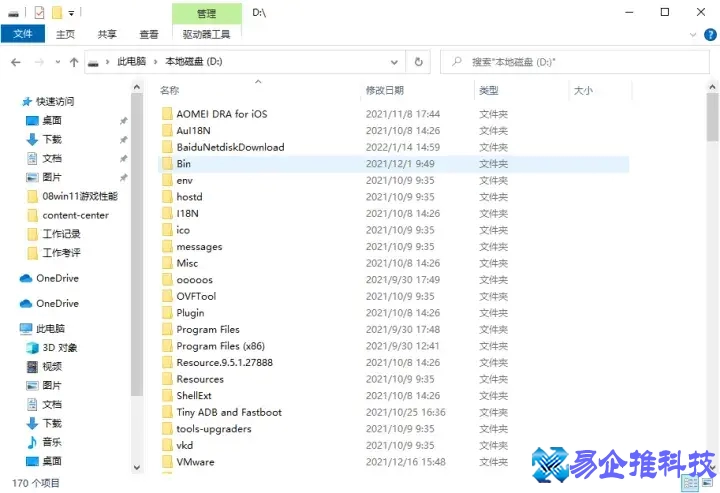Open the pinned 文档 under quick access
The image size is (720, 493).
(52, 158)
